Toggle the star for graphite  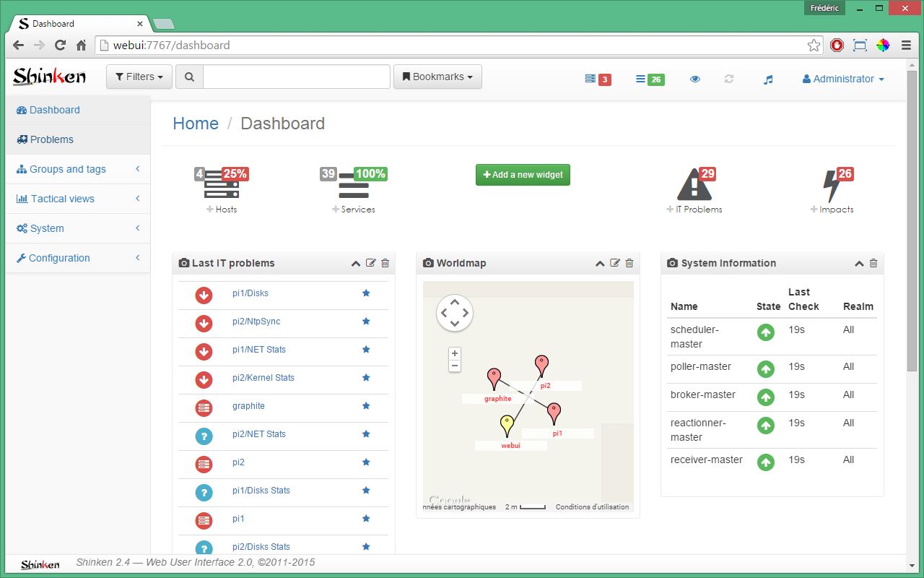point(366,405)
